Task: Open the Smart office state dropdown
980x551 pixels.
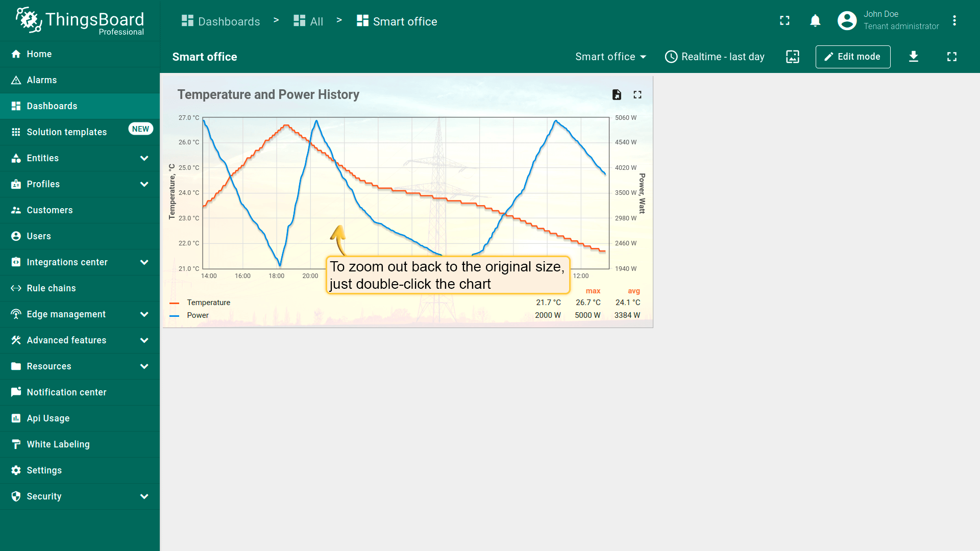Action: (610, 57)
